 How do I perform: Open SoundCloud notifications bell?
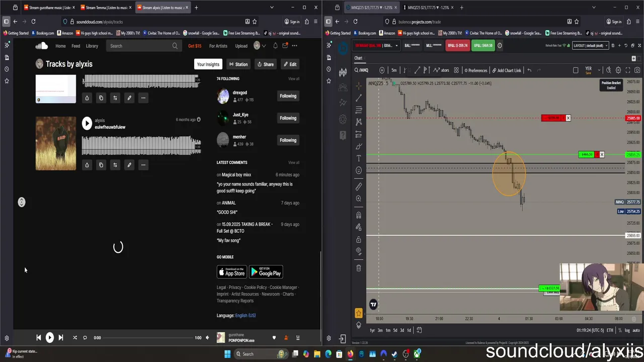(275, 46)
